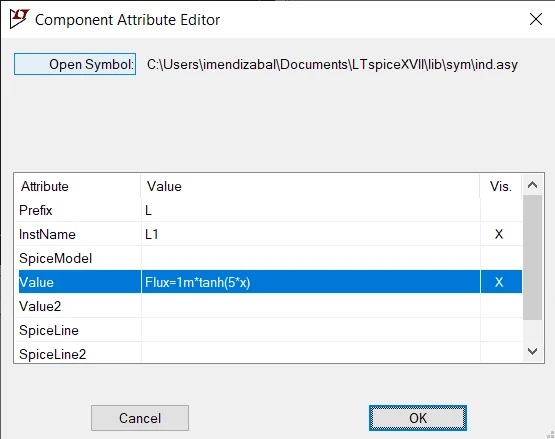Viewport: 555px width, 439px height.
Task: Toggle visibility X for InstName row
Action: (499, 234)
